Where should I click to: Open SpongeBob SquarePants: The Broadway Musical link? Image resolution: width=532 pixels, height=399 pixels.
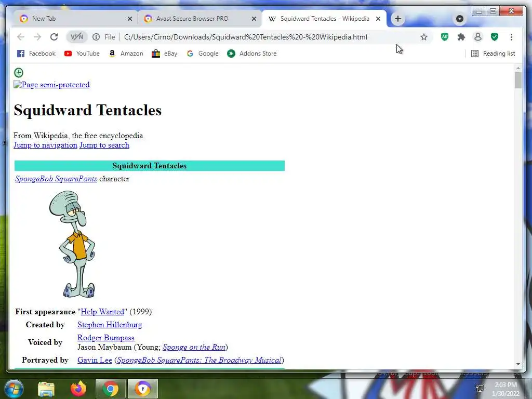pos(199,360)
